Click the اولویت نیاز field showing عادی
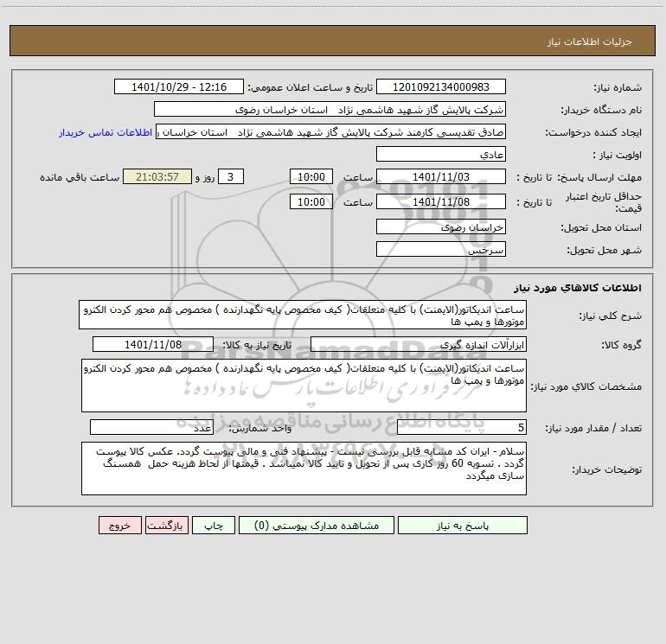This screenshot has height=644, width=666. [441, 154]
